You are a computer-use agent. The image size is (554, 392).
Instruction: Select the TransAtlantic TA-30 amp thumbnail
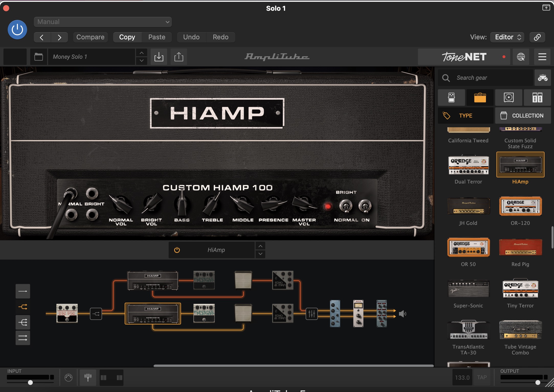[469, 330]
